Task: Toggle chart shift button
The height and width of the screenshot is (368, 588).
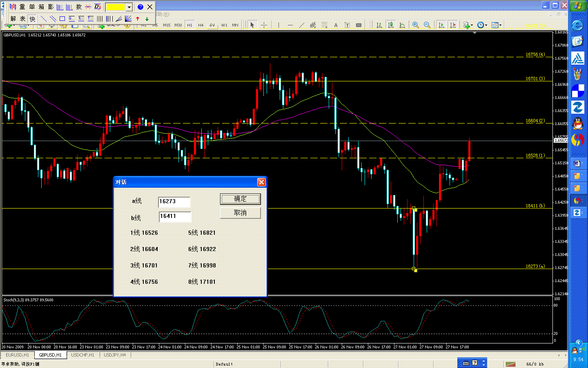Action: pyautogui.click(x=453, y=25)
